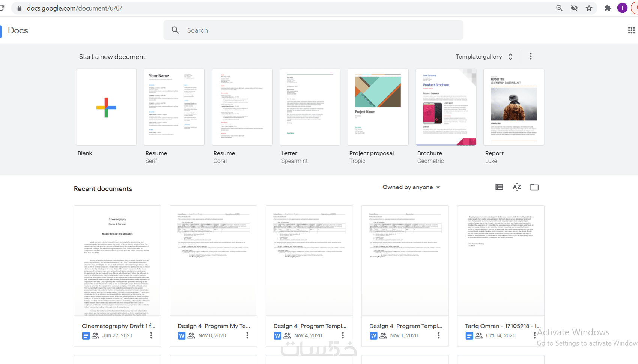638x364 pixels.
Task: Click Docs file icon on Tariq Omran document
Action: [x=469, y=336]
